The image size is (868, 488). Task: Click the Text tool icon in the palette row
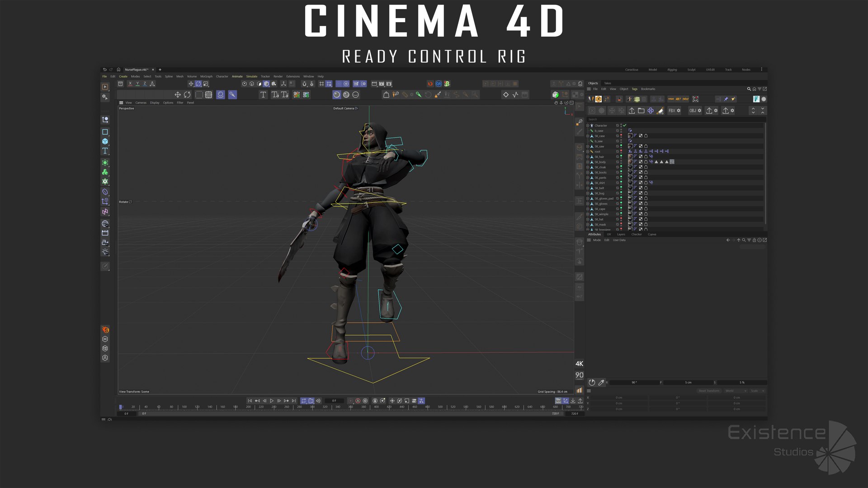(263, 94)
